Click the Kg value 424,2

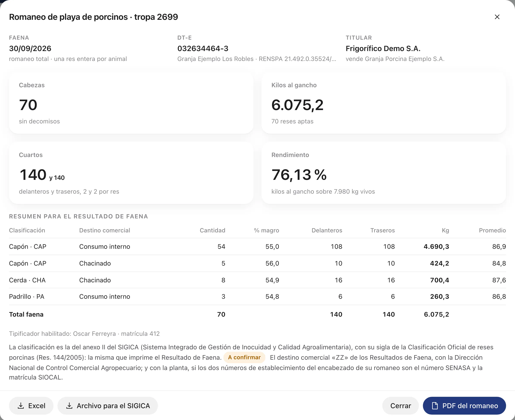tap(439, 263)
